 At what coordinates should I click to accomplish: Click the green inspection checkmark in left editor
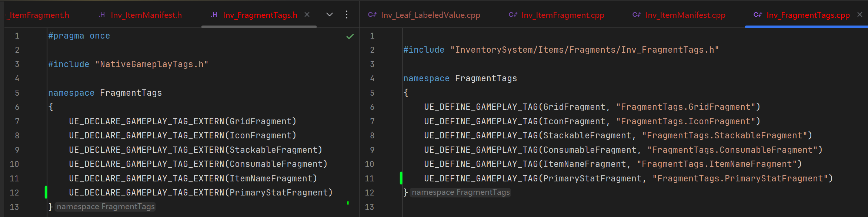point(350,36)
